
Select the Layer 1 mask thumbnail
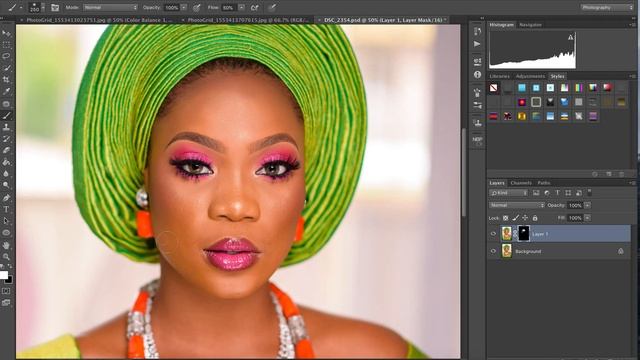[524, 233]
